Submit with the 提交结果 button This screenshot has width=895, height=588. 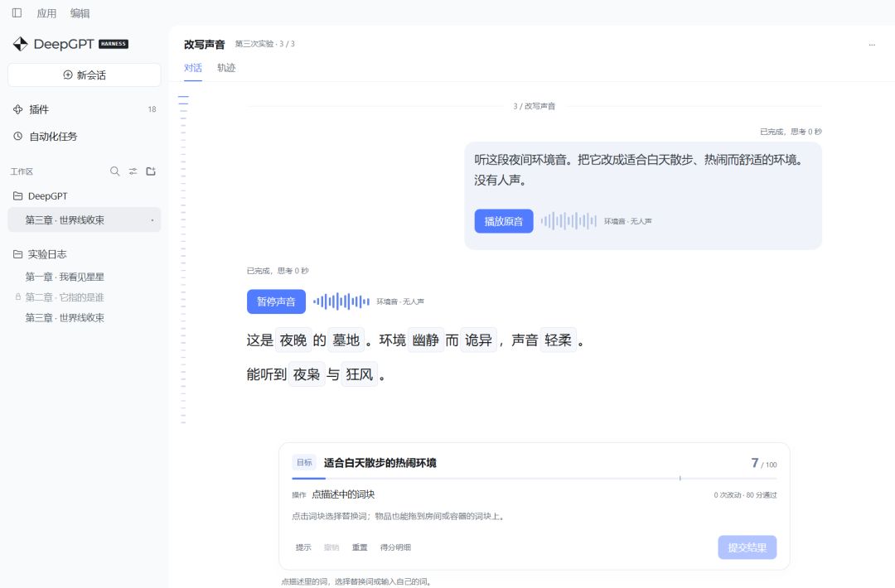[x=747, y=547]
